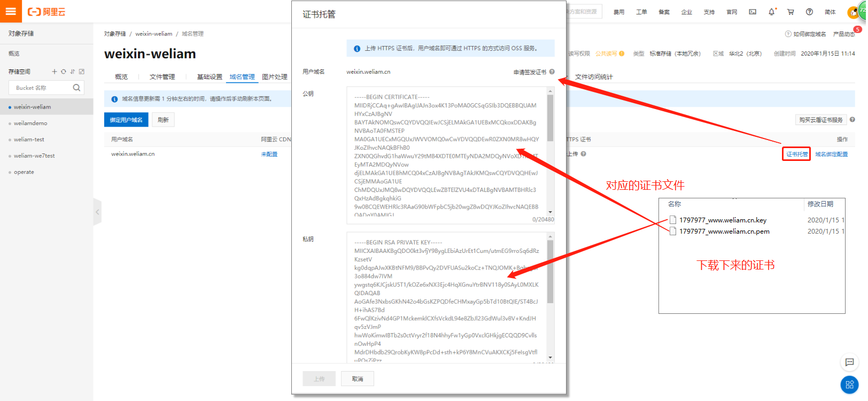Refresh the bucket list in sidebar

(x=64, y=72)
